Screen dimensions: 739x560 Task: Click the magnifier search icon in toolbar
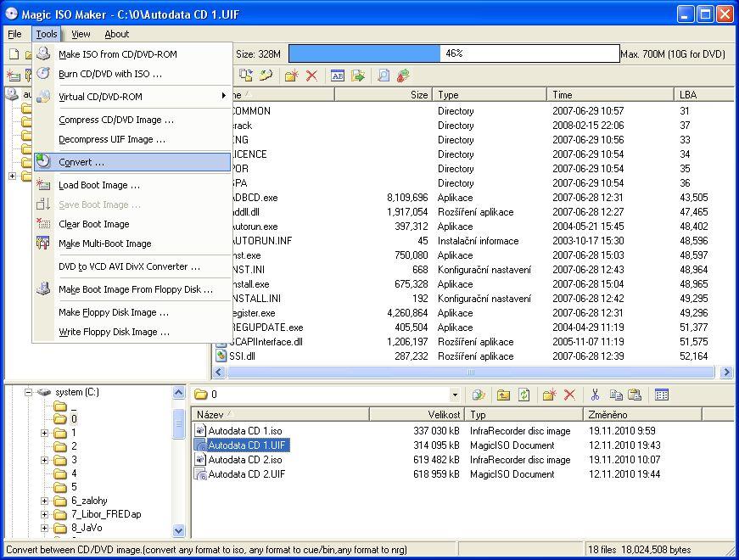[x=383, y=76]
